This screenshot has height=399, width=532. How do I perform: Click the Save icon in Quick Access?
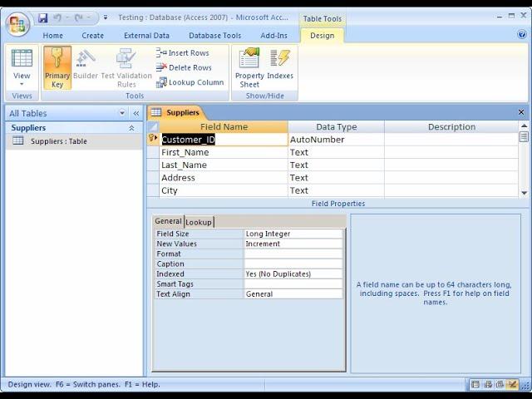pyautogui.click(x=43, y=17)
